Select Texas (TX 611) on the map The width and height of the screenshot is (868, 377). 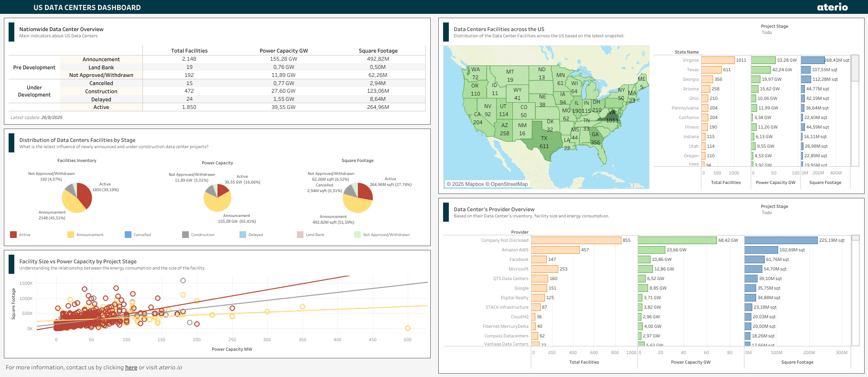544,142
